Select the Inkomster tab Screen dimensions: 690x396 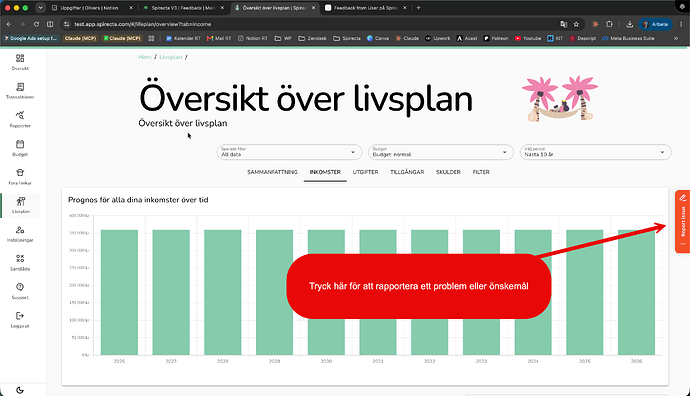click(325, 172)
